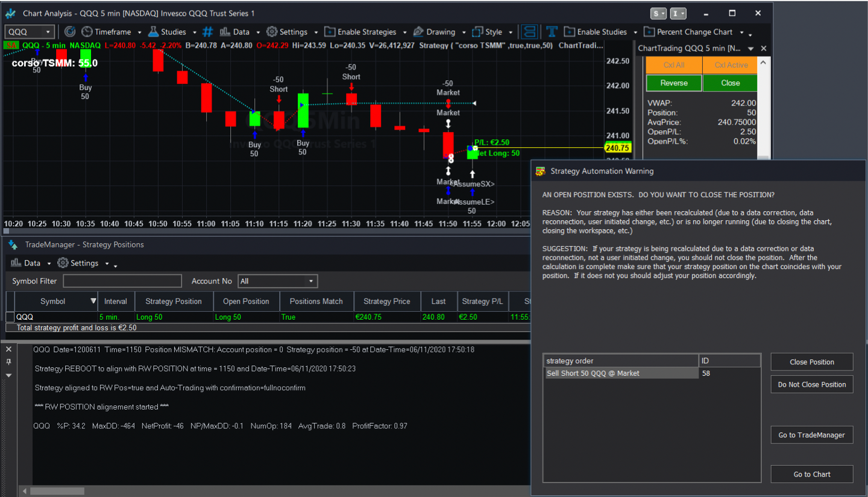Click the orange Cxl All button

click(674, 65)
